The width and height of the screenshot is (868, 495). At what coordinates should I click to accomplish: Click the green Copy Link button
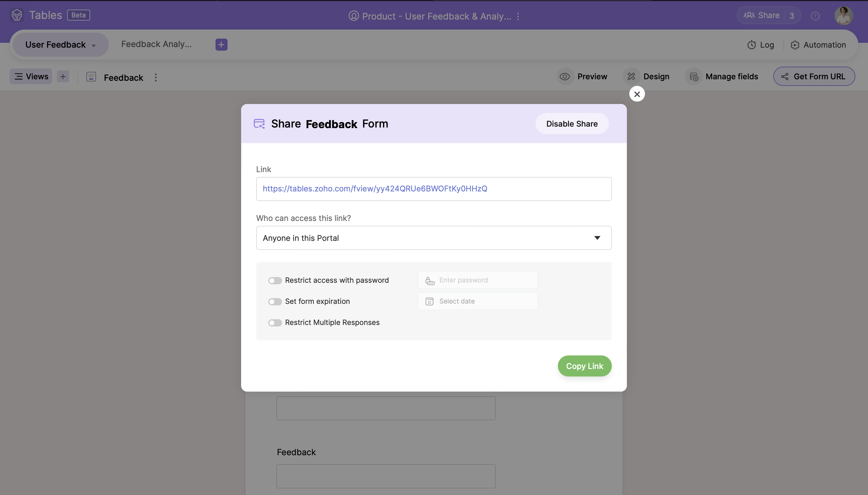(584, 366)
